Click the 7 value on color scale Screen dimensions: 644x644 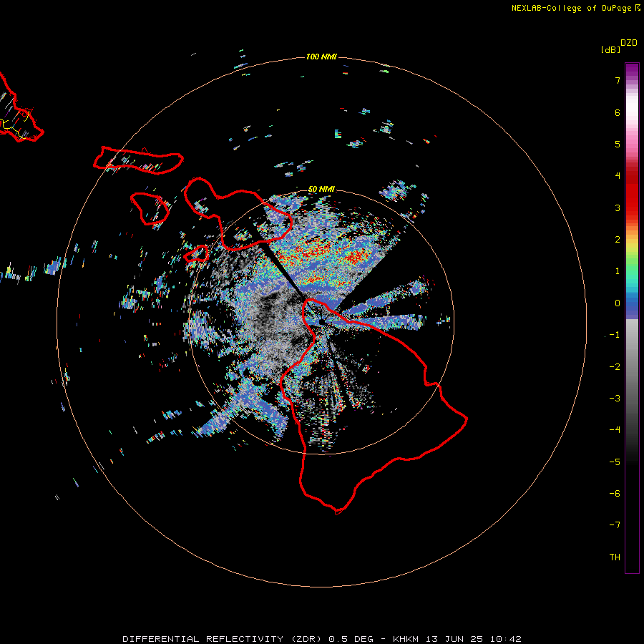pos(618,80)
